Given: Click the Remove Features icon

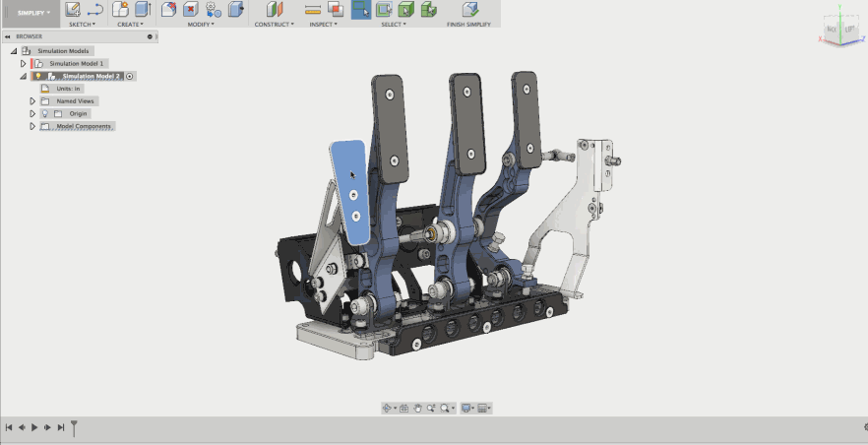Looking at the screenshot, I should tap(169, 9).
